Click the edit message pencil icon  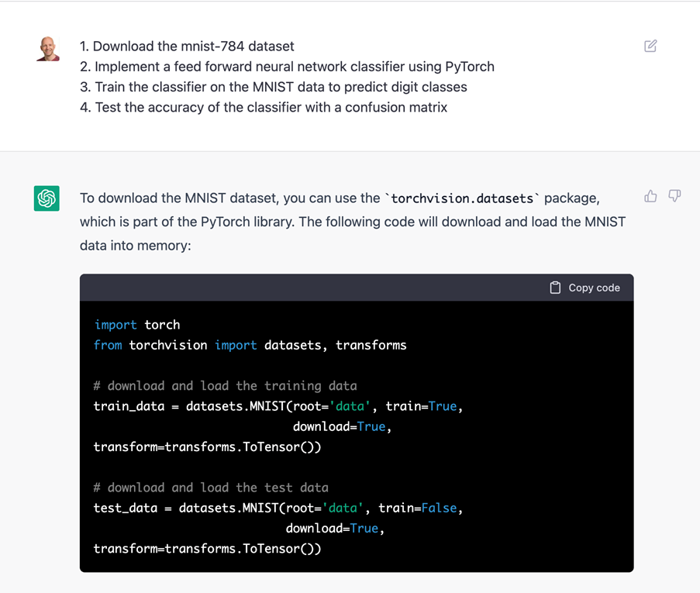pos(650,47)
